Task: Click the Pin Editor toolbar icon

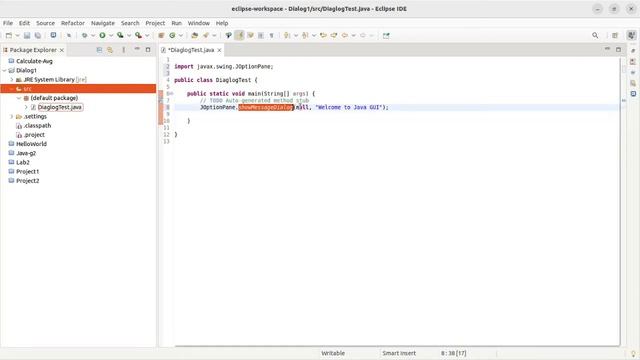Action: [386, 36]
